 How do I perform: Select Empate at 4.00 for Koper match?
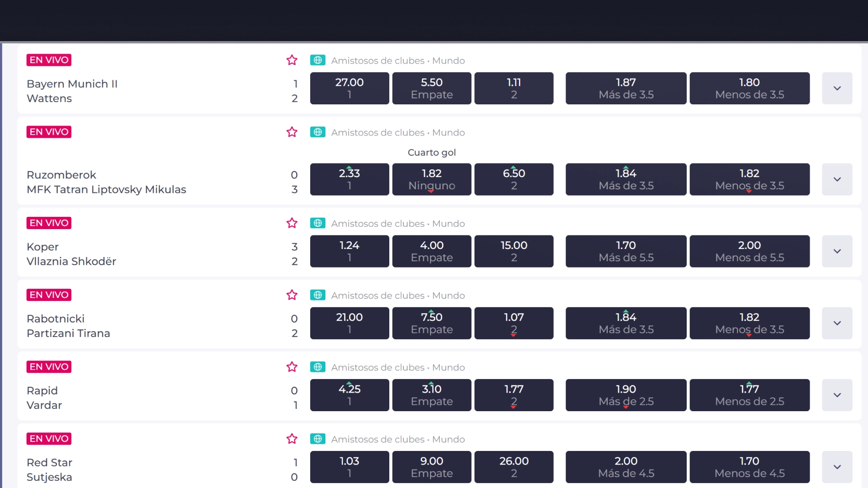click(432, 251)
